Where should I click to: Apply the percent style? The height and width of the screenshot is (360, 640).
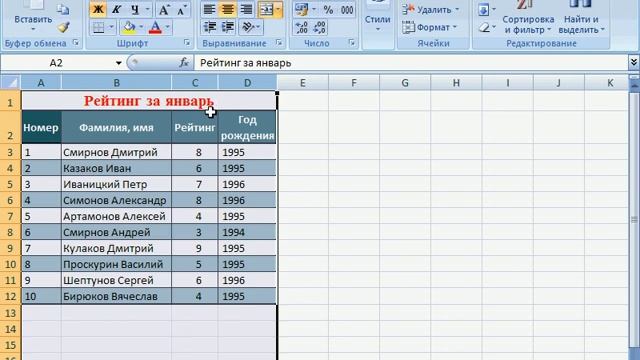tap(328, 9)
